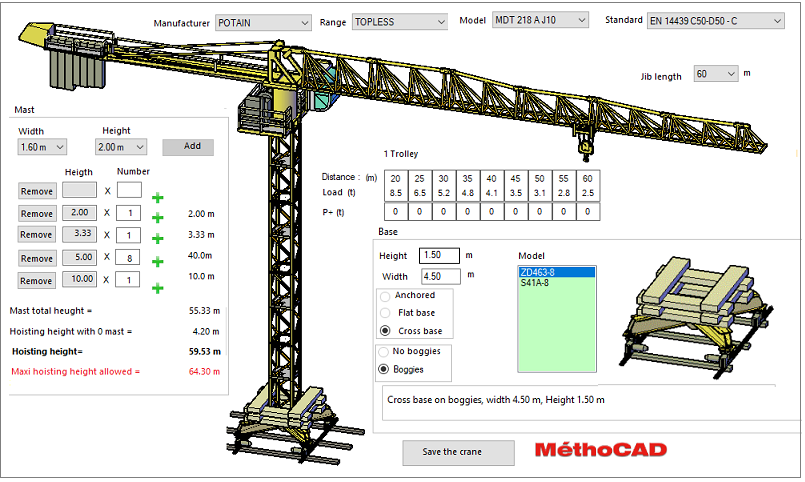Click load value 3.1 at distance 50
805x482 pixels.
click(539, 193)
